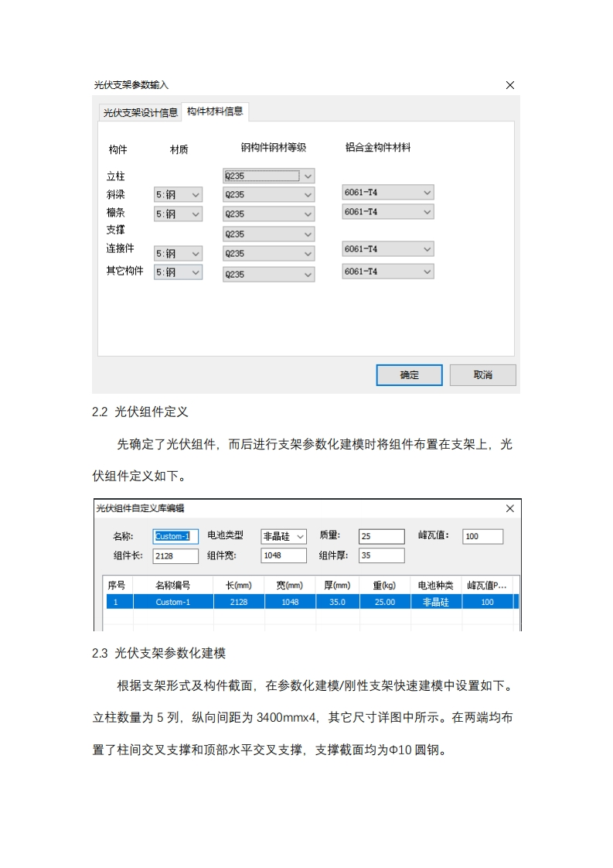Image resolution: width=613 pixels, height=868 pixels.
Task: Click the 长(mm) column header
Action: pyautogui.click(x=238, y=585)
